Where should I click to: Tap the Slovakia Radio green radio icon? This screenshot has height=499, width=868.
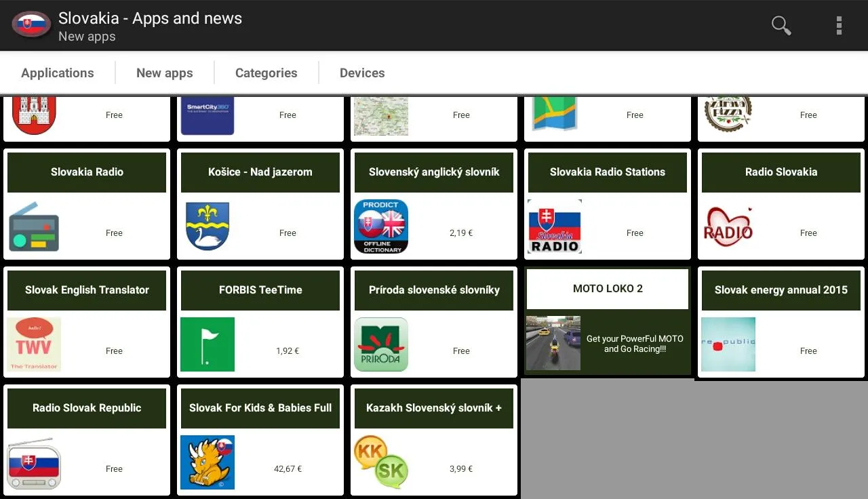click(34, 226)
